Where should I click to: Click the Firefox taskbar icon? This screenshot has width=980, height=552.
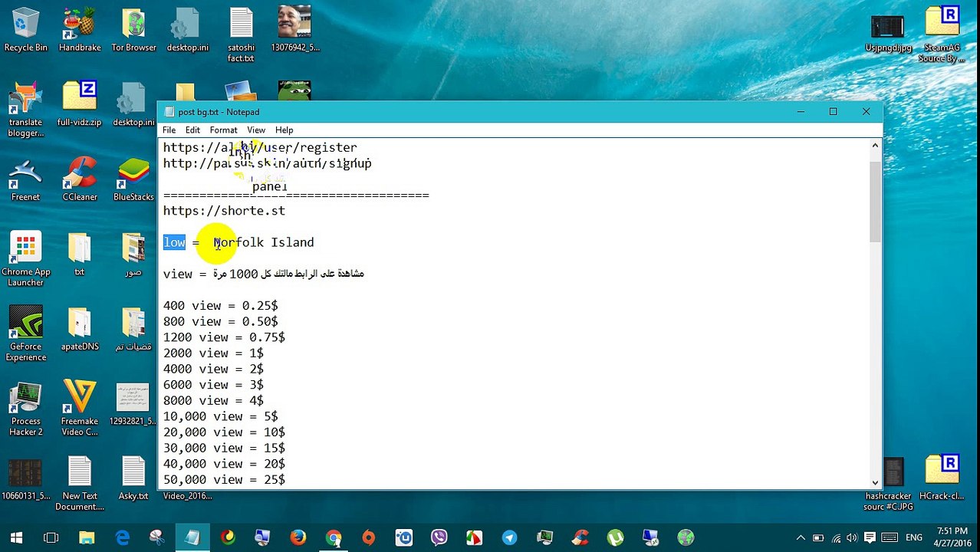298,537
